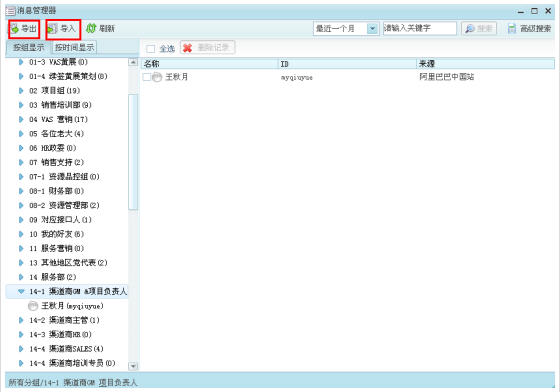Select 01-4 续签拓展策划 tree row
The height and width of the screenshot is (392, 560).
point(68,76)
